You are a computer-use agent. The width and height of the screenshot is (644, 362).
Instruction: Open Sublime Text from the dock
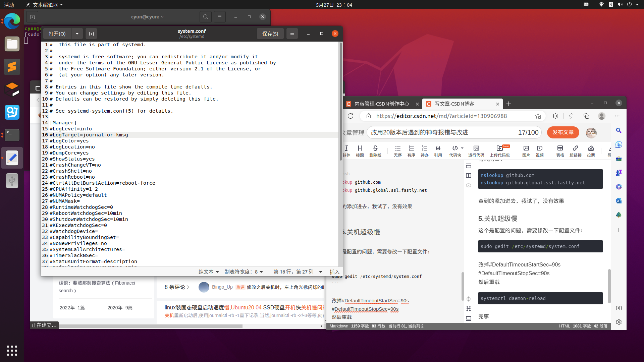pyautogui.click(x=12, y=67)
